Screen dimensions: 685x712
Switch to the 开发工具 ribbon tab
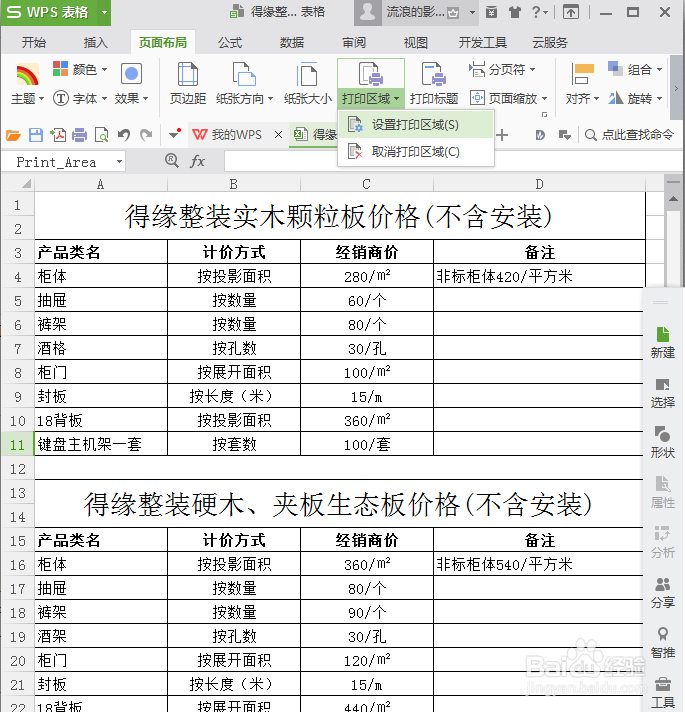[x=483, y=43]
